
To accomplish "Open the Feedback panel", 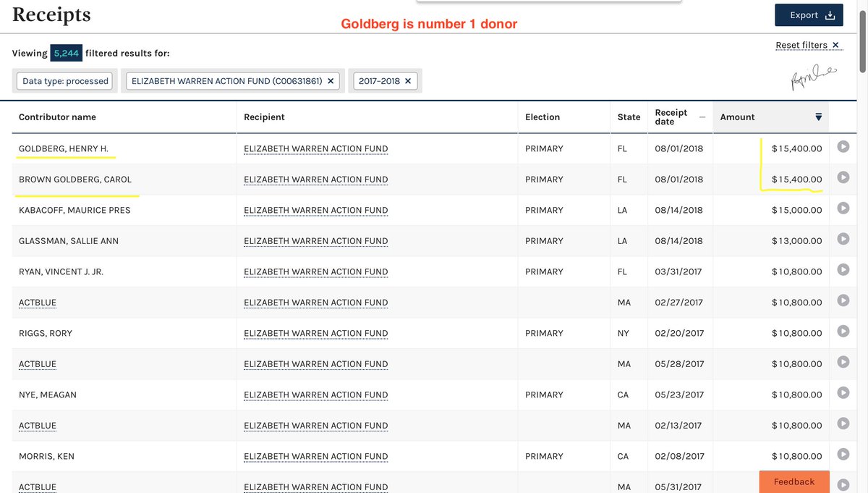I will pyautogui.click(x=794, y=481).
